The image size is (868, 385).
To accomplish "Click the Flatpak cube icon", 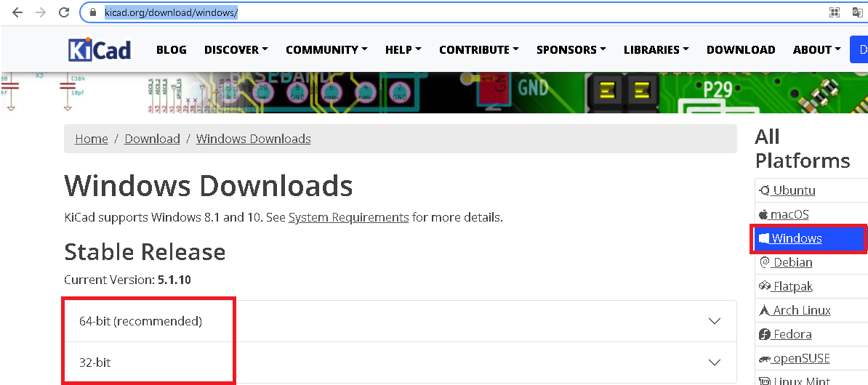I will pos(765,286).
